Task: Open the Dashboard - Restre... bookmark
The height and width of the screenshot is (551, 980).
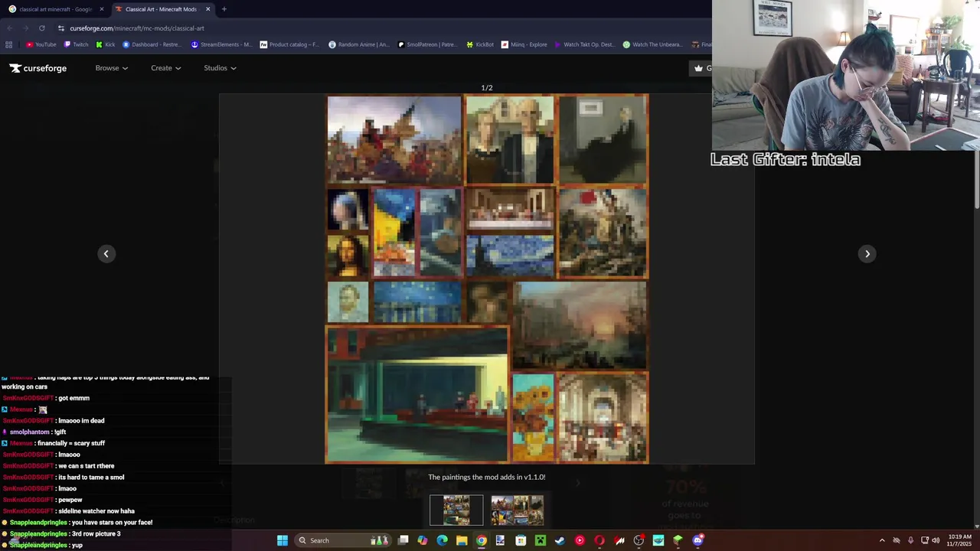Action: pyautogui.click(x=152, y=44)
